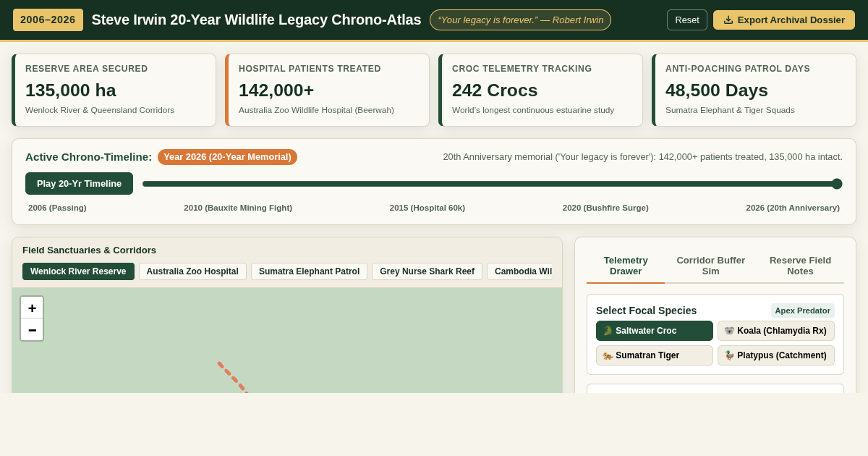Play the 20-Yr Timeline
This screenshot has height=456, width=868.
pyautogui.click(x=79, y=184)
